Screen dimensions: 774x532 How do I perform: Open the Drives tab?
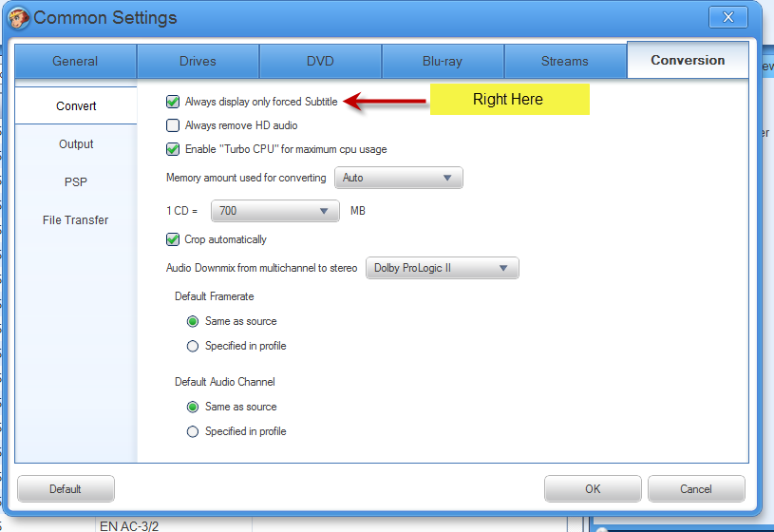[198, 61]
